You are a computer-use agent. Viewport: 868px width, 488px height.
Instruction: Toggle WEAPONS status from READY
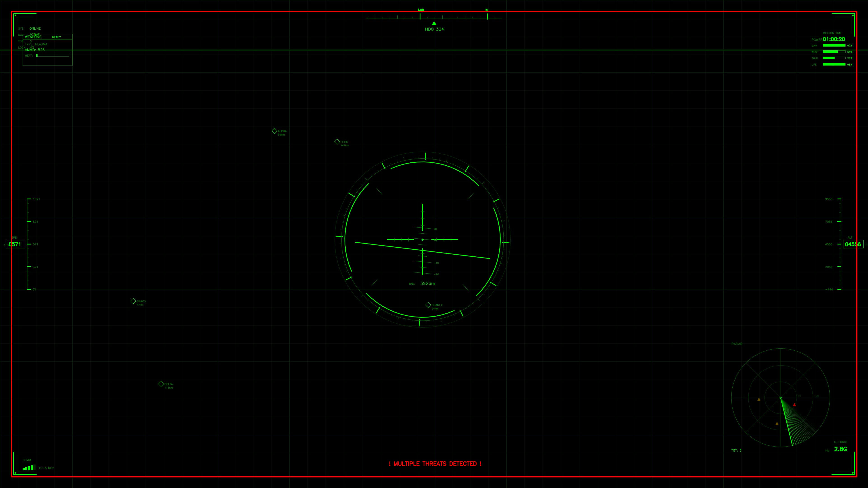pyautogui.click(x=56, y=37)
